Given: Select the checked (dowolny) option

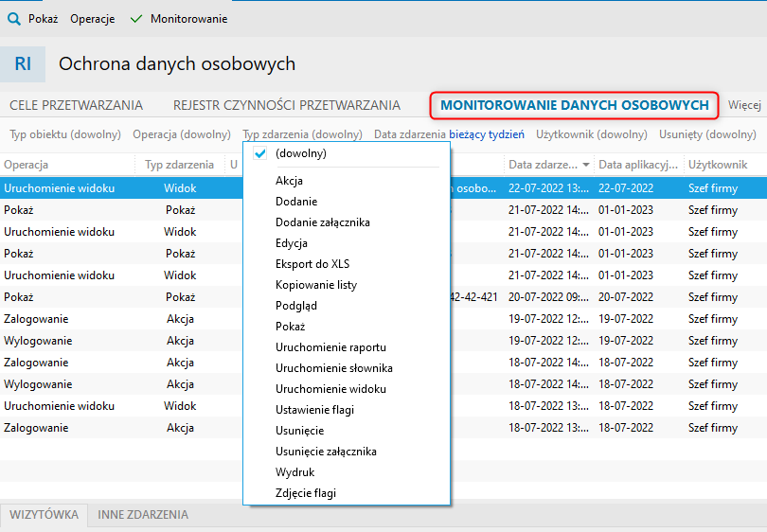Looking at the screenshot, I should pos(347,153).
